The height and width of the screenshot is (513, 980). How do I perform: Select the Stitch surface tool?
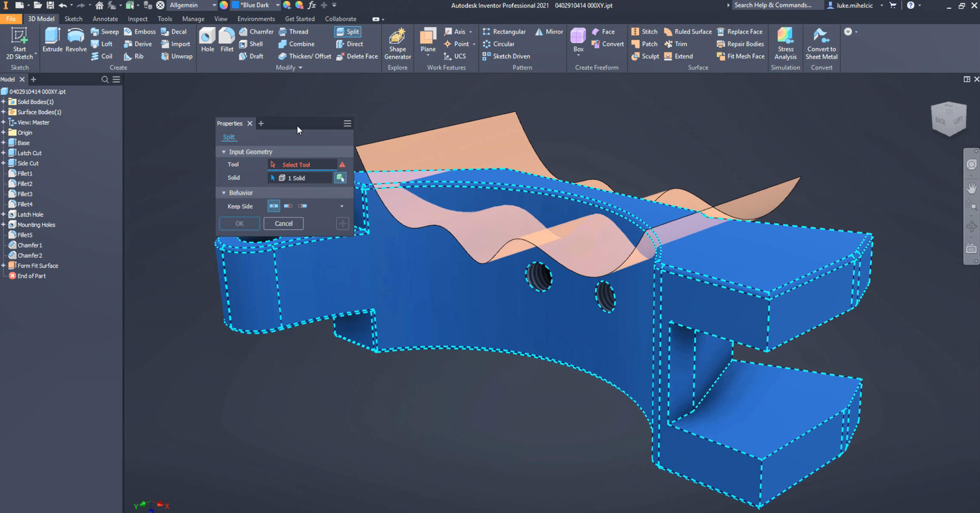(x=644, y=31)
